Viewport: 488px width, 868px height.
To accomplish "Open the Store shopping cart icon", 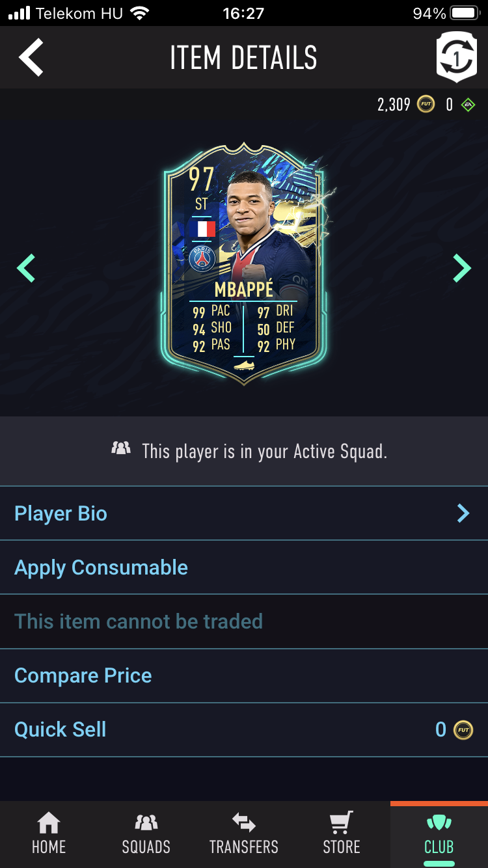I will [x=342, y=823].
